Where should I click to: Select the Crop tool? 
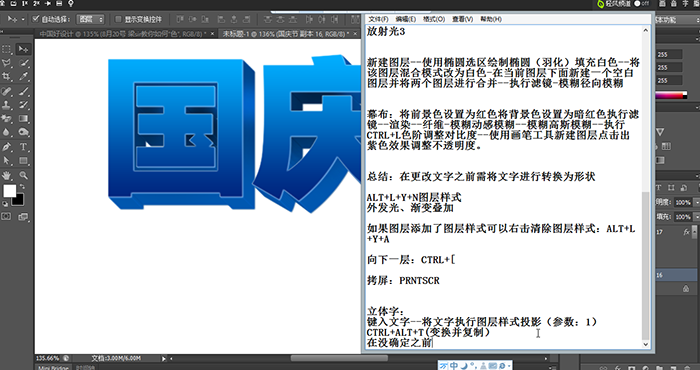[x=7, y=77]
